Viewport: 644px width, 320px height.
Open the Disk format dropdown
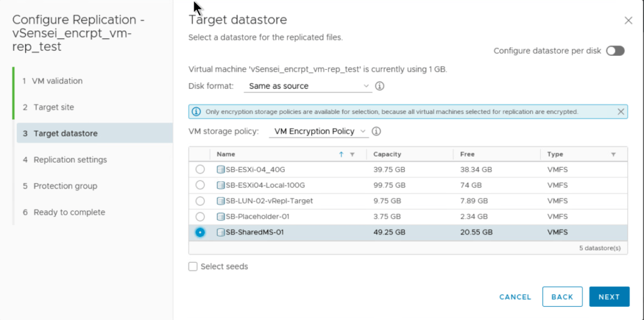tap(308, 86)
